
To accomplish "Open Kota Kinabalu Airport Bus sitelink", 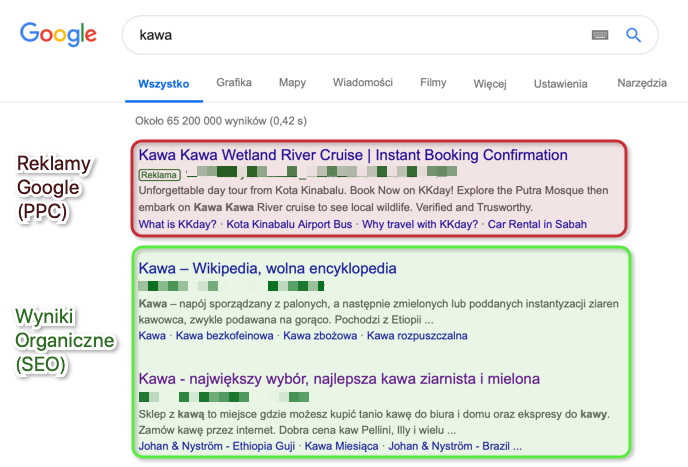I will point(289,224).
